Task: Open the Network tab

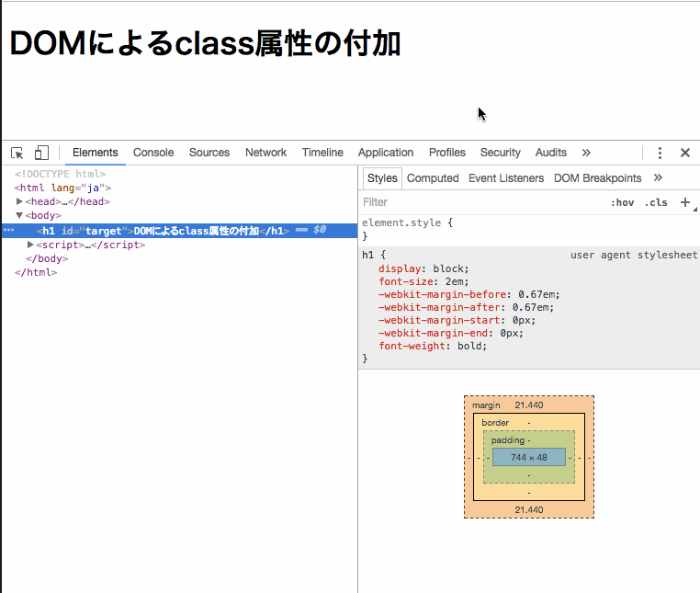Action: tap(265, 153)
